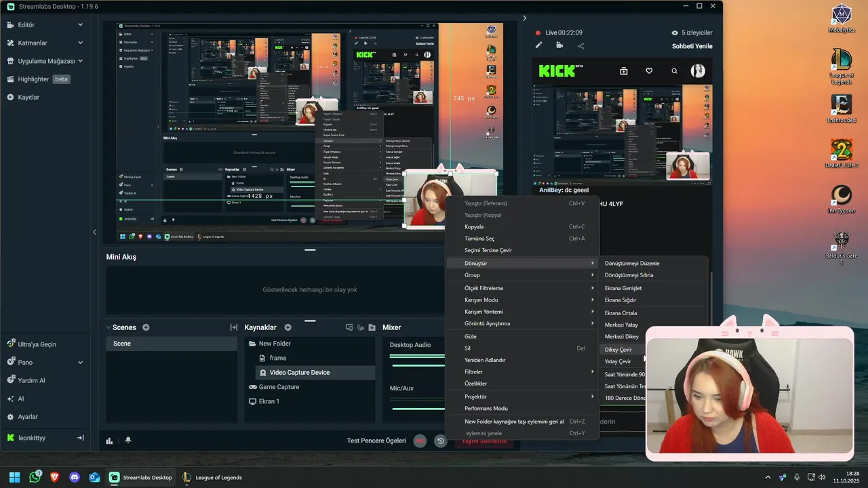The height and width of the screenshot is (488, 868).
Task: Select Dönüştürmeyi Sıfırla option
Action: (x=653, y=275)
